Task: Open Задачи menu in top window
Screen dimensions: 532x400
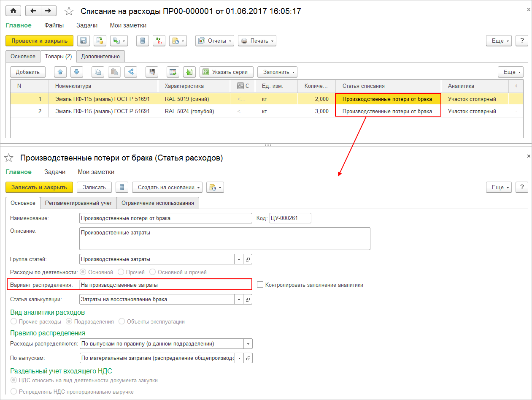Action: [87, 25]
